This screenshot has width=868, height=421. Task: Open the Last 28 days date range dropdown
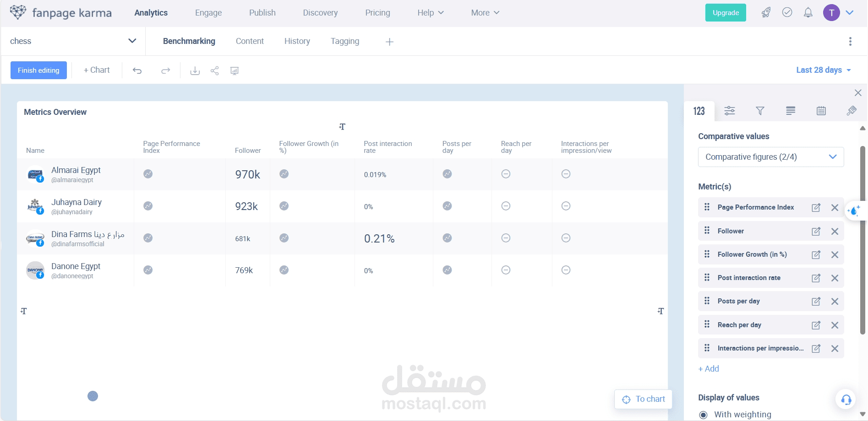click(824, 70)
